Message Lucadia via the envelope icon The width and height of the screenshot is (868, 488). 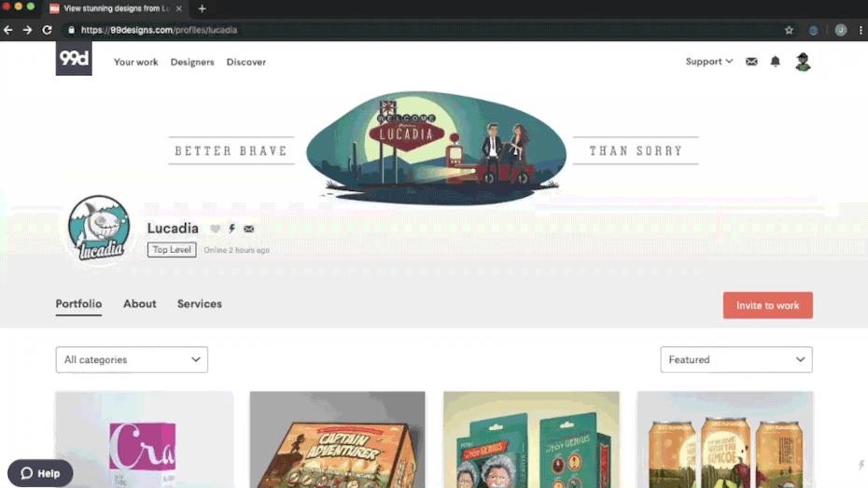click(249, 229)
